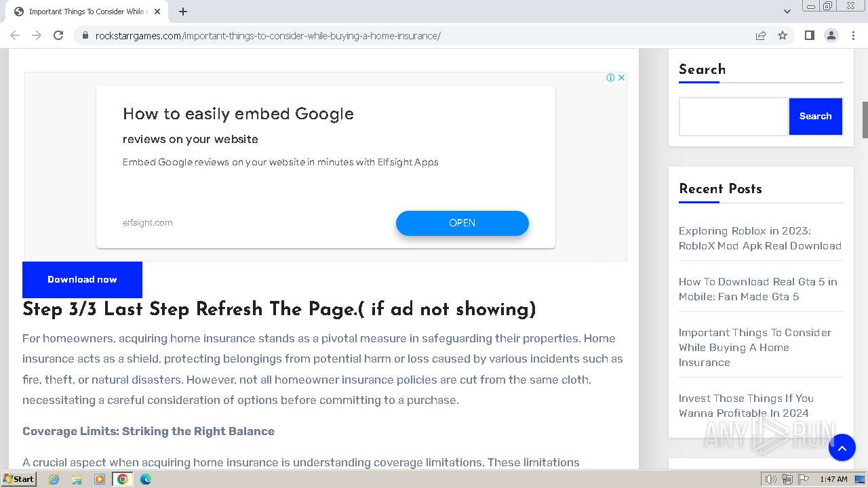Viewport: 868px width, 488px height.
Task: Open the volume speaker tray icon
Action: coord(770,479)
